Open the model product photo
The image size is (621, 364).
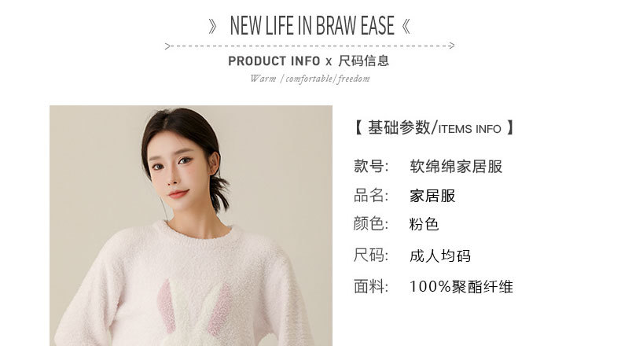[191, 226]
